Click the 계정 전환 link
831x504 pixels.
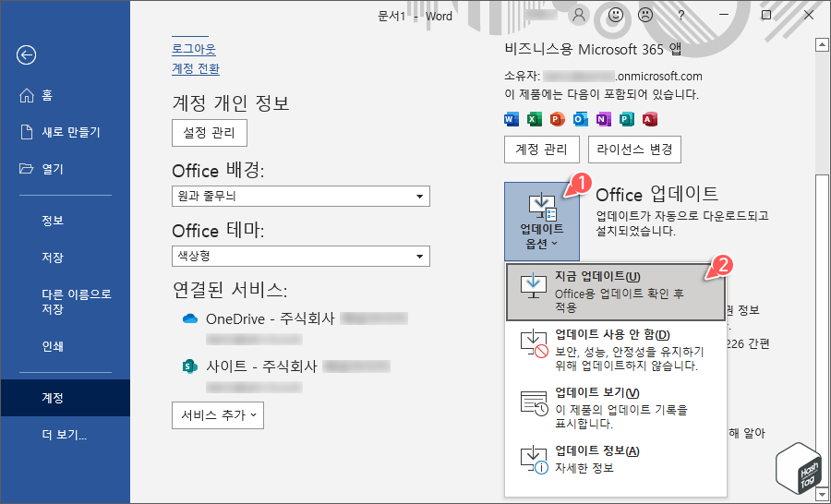click(196, 68)
